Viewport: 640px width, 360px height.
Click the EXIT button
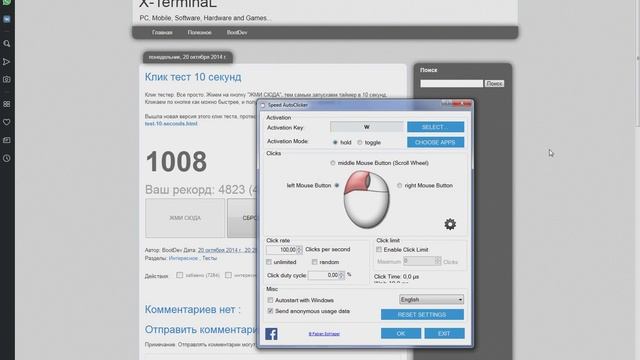[444, 333]
